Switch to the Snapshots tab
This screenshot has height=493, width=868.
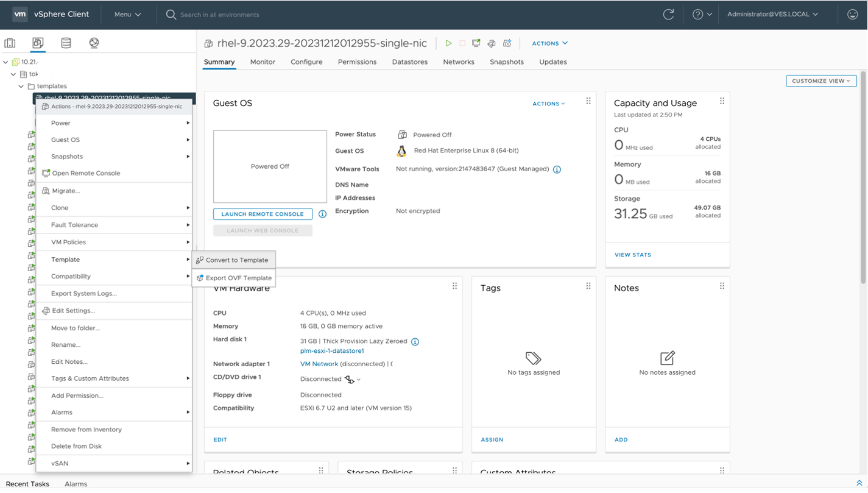506,62
